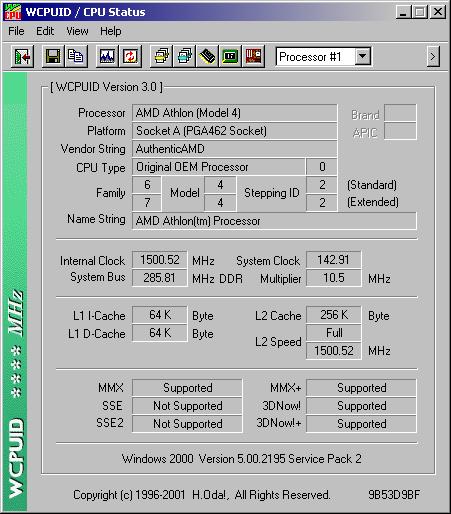Click the exit door icon in toolbar
This screenshot has width=451, height=514.
tap(22, 56)
